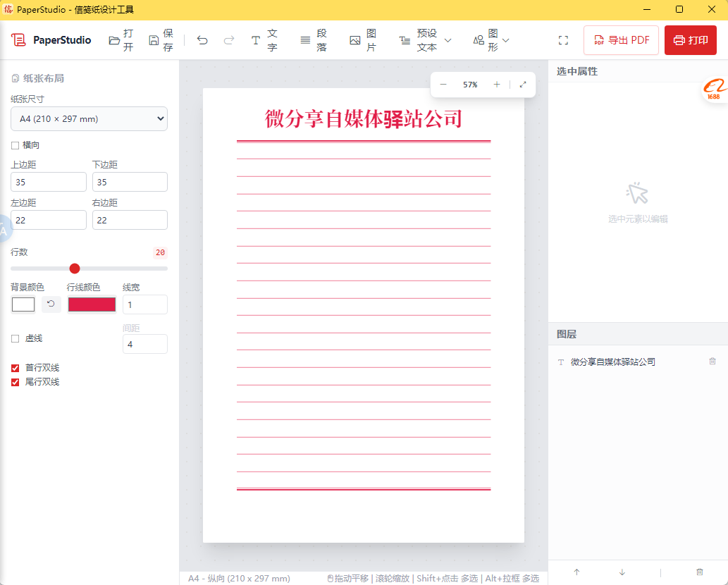This screenshot has width=728, height=585.
Task: Click the 打开 open file toolbar button
Action: pyautogui.click(x=122, y=40)
